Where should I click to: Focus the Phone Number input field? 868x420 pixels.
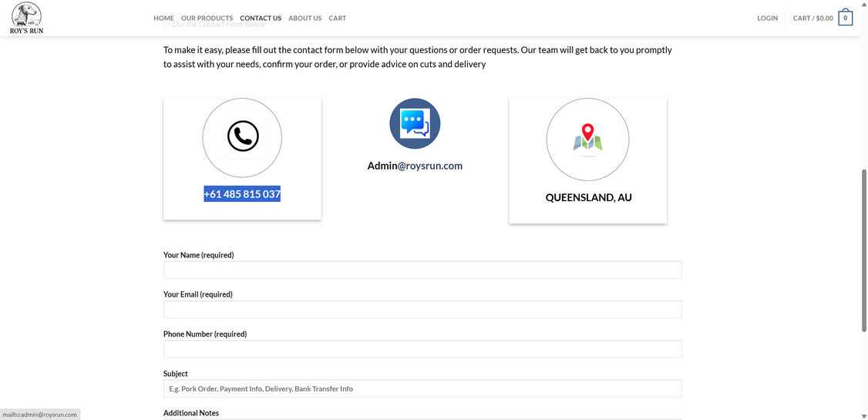pyautogui.click(x=422, y=349)
